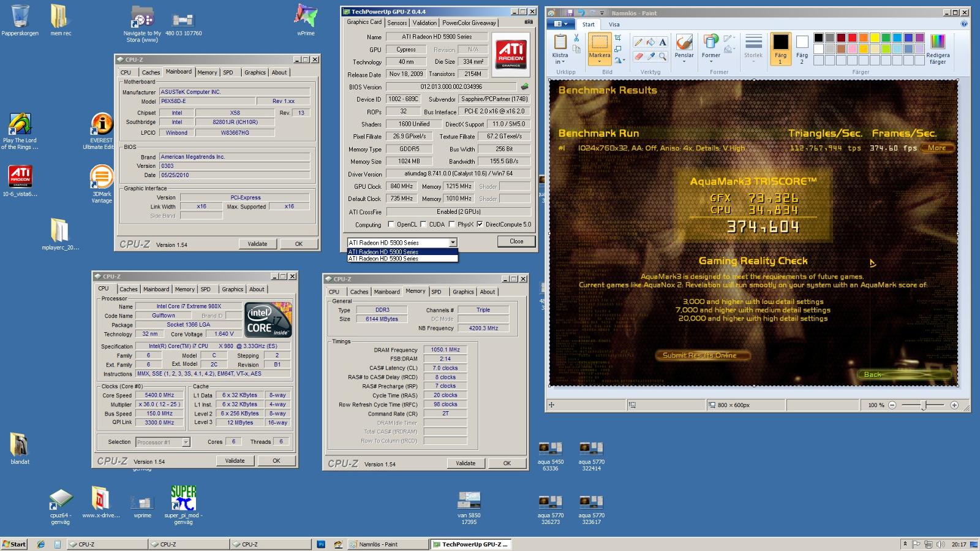980x551 pixels.
Task: Click Internet Explorer icon in taskbar
Action: click(40, 544)
